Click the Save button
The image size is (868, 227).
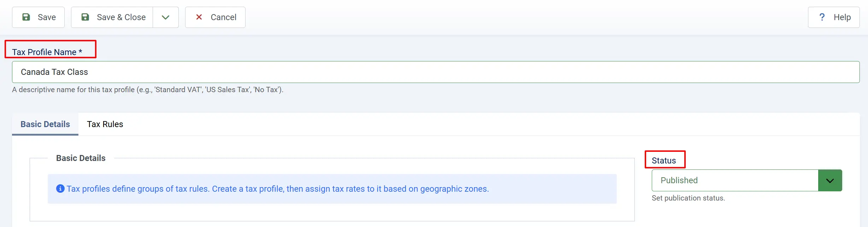(38, 17)
